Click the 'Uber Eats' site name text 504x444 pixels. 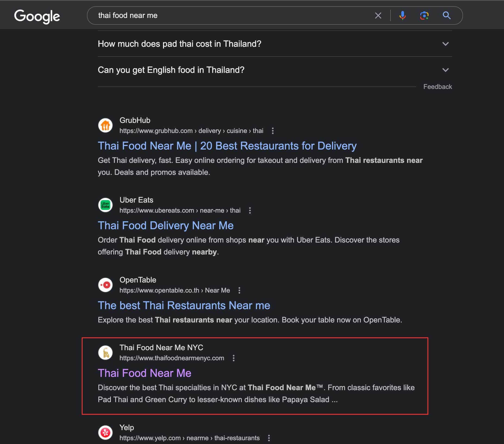point(136,200)
